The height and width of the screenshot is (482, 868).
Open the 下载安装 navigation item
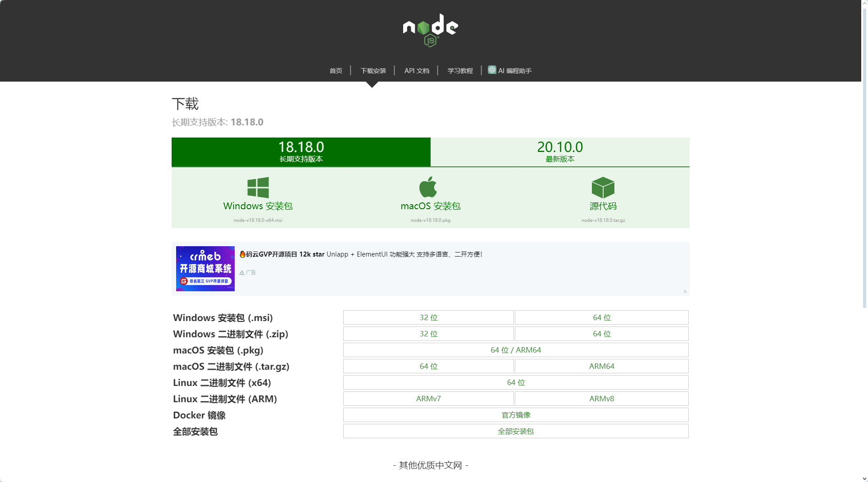point(373,71)
